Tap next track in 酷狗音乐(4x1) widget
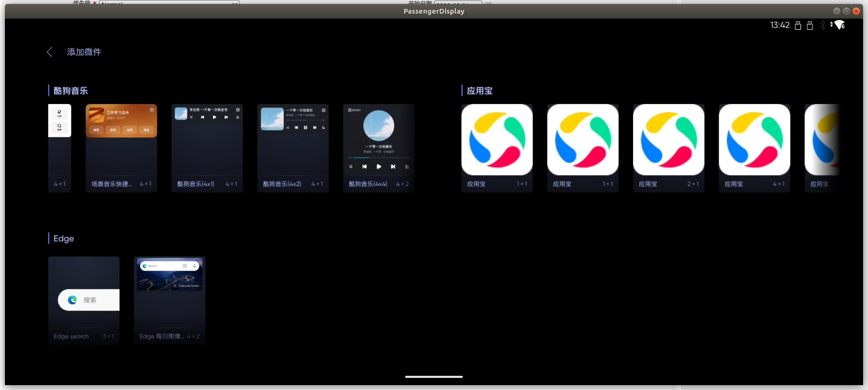 pos(226,117)
